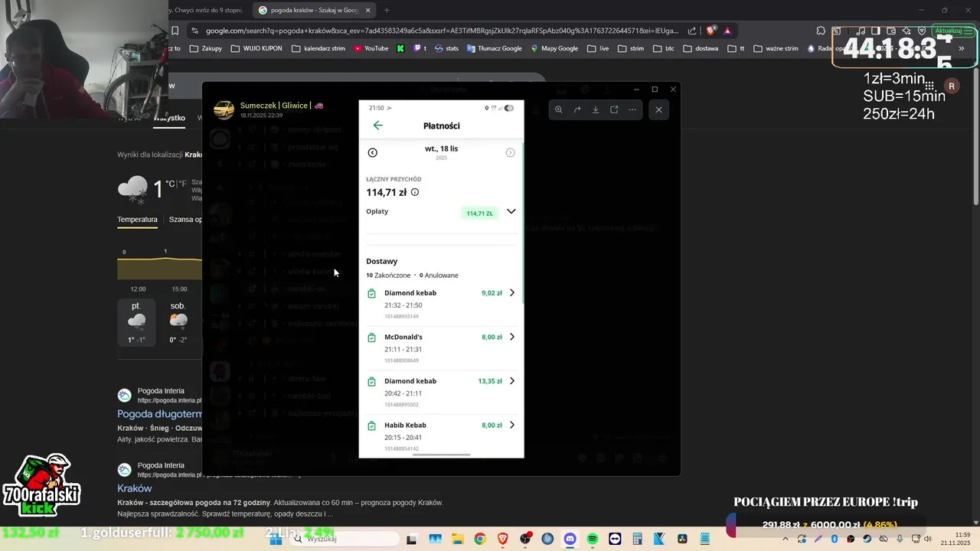Open the stats bookmark
The width and height of the screenshot is (980, 551).
point(447,48)
